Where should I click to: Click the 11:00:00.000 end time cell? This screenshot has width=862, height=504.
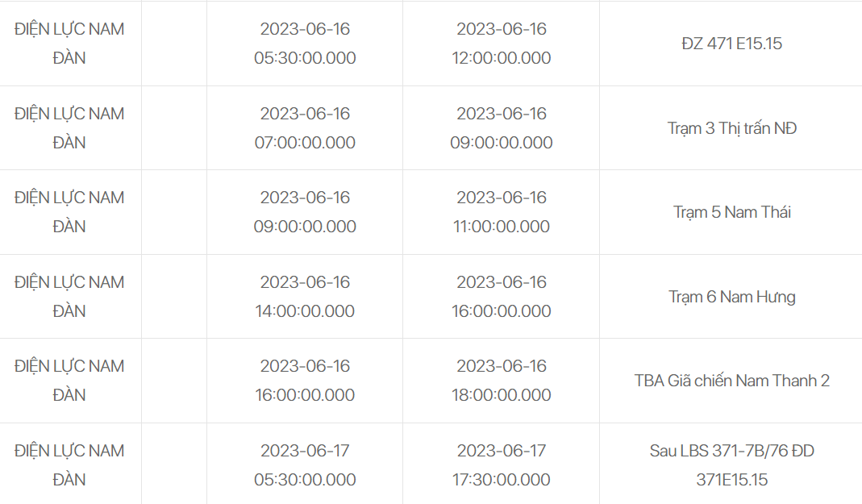coord(501,212)
